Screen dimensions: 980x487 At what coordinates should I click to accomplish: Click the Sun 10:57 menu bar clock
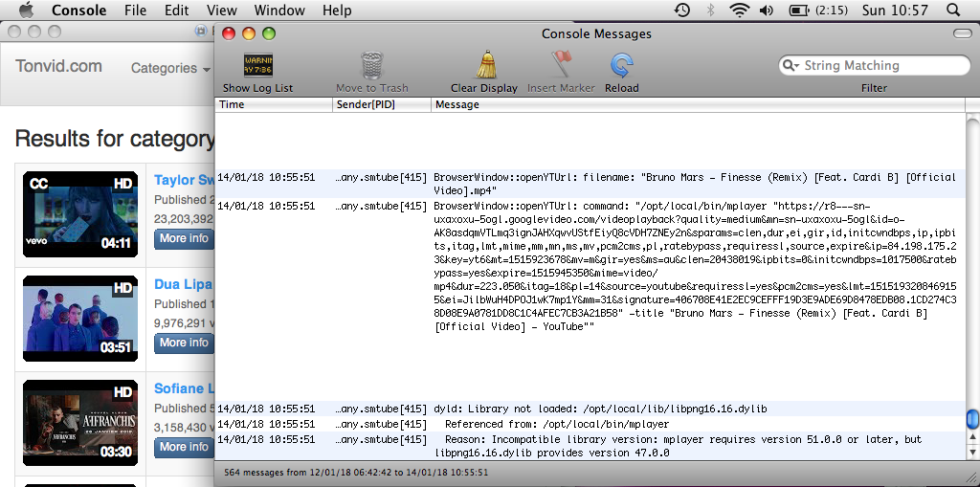coord(895,10)
